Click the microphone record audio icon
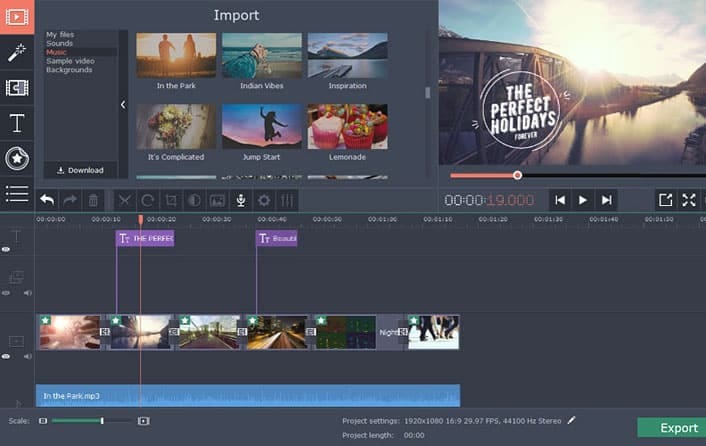 (241, 200)
